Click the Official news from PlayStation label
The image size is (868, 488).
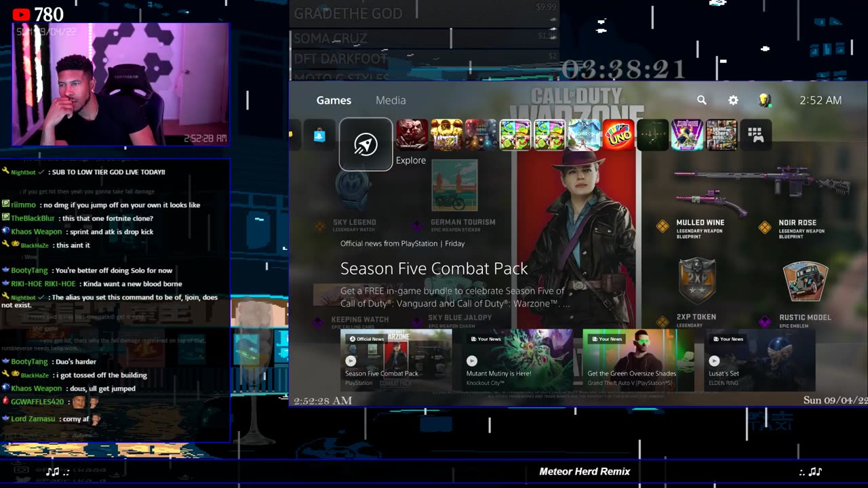click(403, 243)
